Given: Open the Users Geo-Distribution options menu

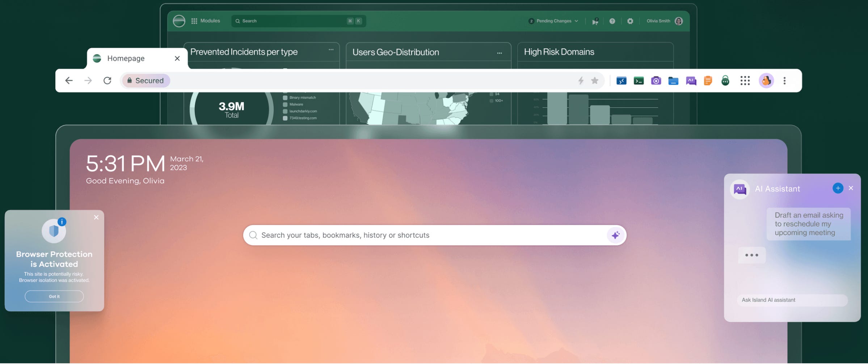Looking at the screenshot, I should 499,52.
